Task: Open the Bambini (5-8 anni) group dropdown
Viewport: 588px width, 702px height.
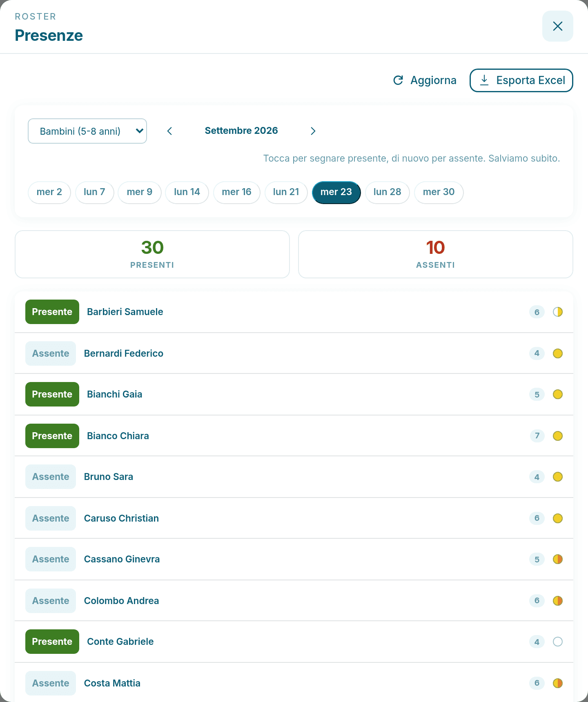Action: [87, 131]
